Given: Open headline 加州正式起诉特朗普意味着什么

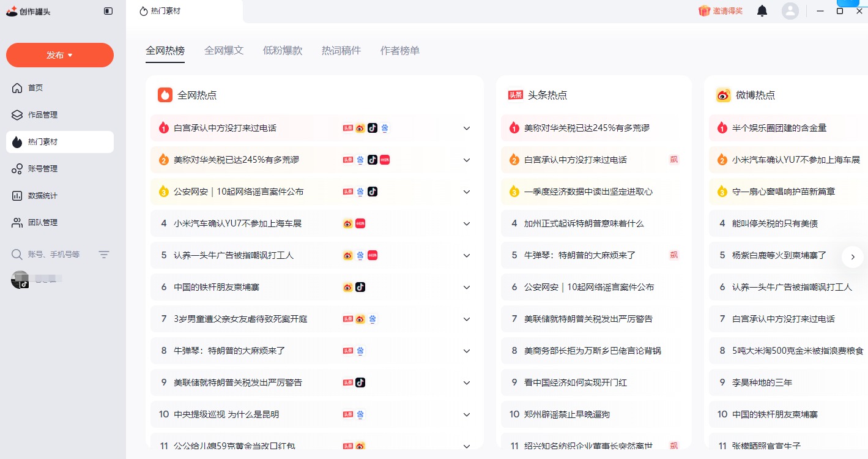Looking at the screenshot, I should click(x=584, y=224).
